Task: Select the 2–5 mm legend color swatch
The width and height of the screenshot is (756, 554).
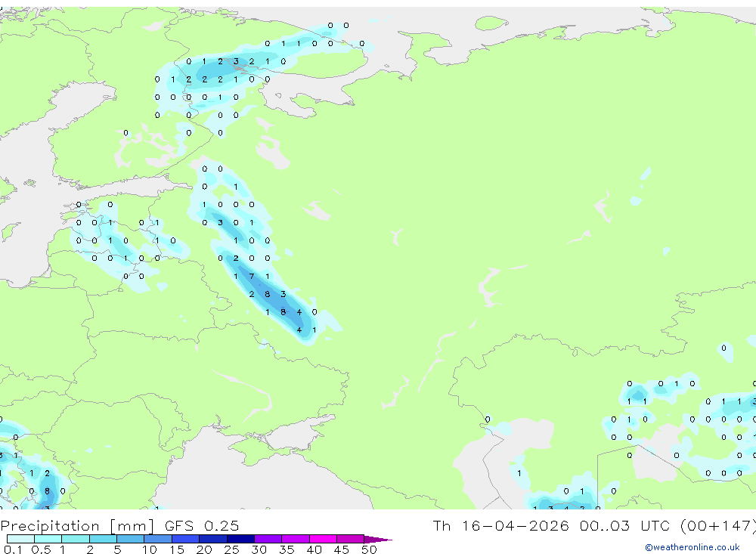Action: point(103,539)
